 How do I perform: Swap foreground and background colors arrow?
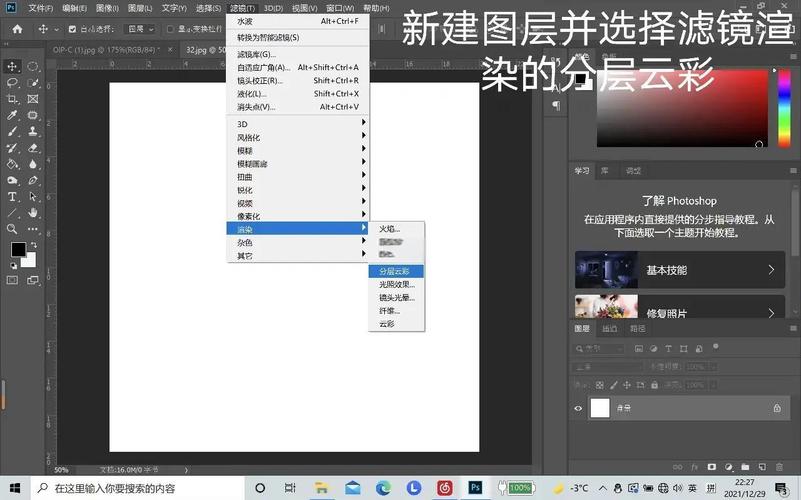coord(34,245)
